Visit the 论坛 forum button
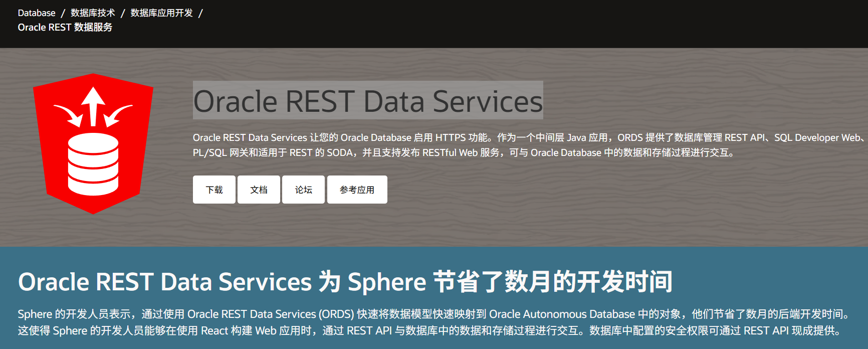The width and height of the screenshot is (868, 349). [303, 190]
